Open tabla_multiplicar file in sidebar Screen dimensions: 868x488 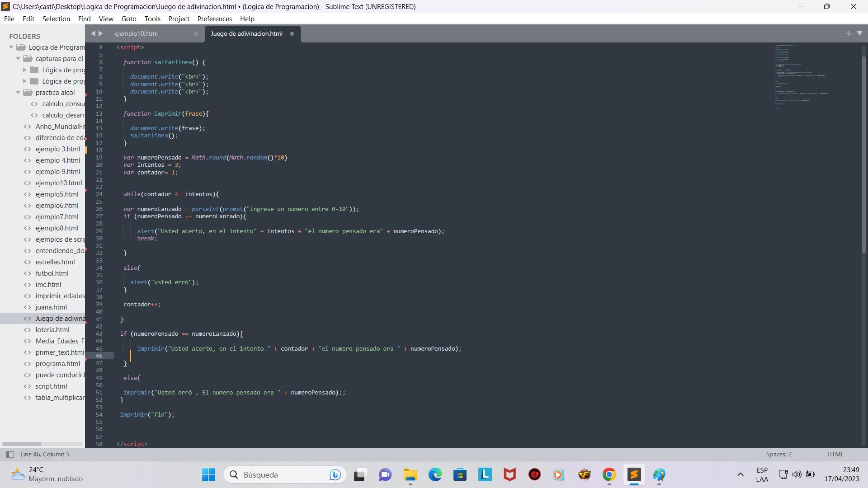pyautogui.click(x=60, y=397)
